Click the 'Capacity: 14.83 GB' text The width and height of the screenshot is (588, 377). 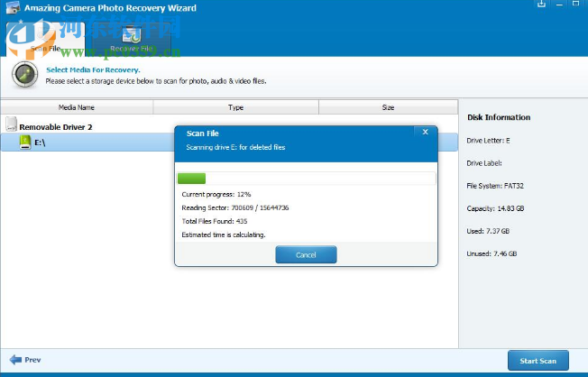495,208
